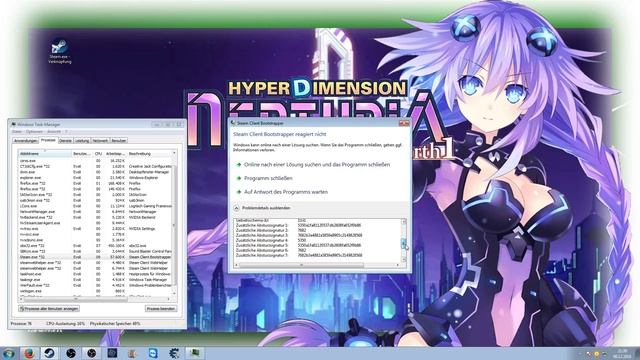Click the first OBS icon in the taskbar
The image size is (640, 360).
click(71, 353)
